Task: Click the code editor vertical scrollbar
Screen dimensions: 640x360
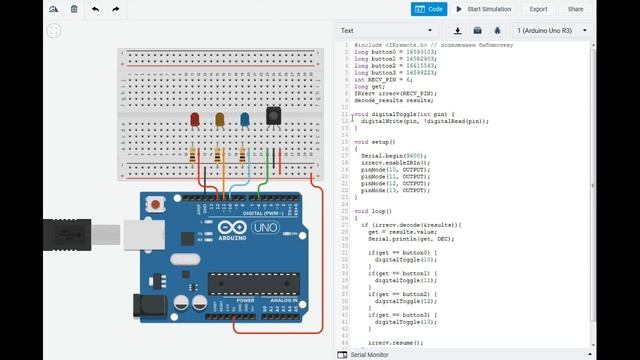Action: pos(593,185)
